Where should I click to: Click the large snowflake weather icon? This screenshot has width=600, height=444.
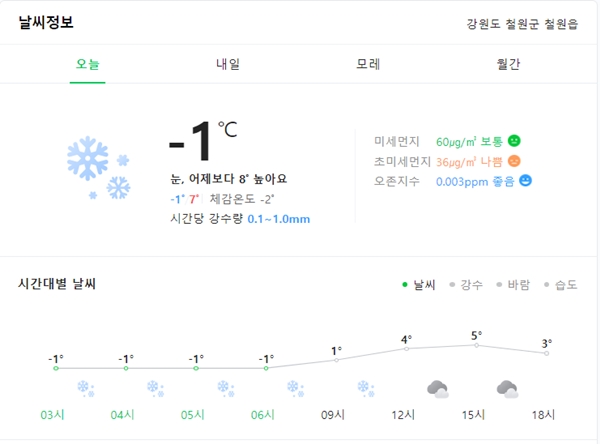click(98, 168)
